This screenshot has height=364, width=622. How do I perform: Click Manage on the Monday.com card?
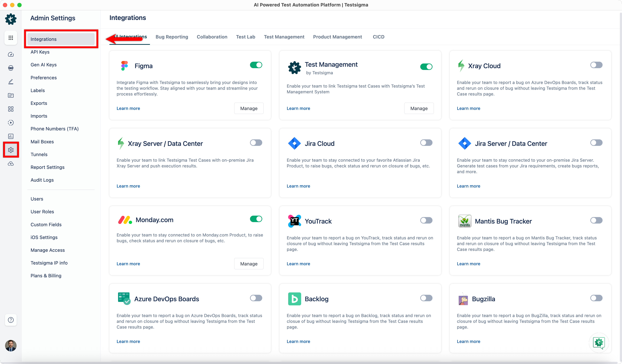[249, 264]
